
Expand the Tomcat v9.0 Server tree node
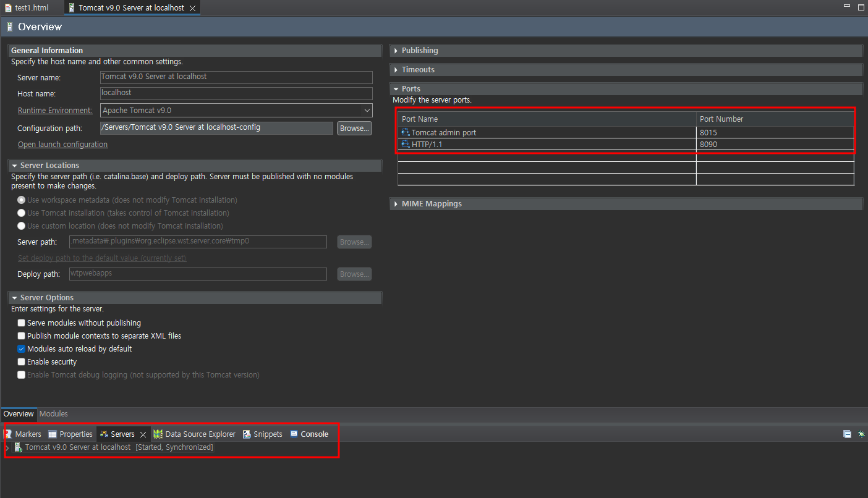point(7,447)
